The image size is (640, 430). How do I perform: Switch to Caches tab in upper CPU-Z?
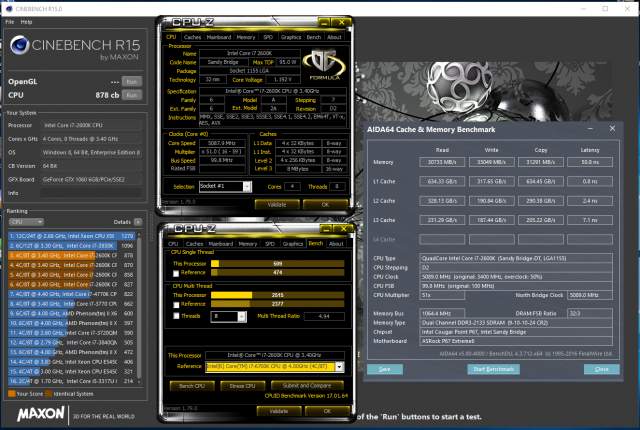click(192, 37)
